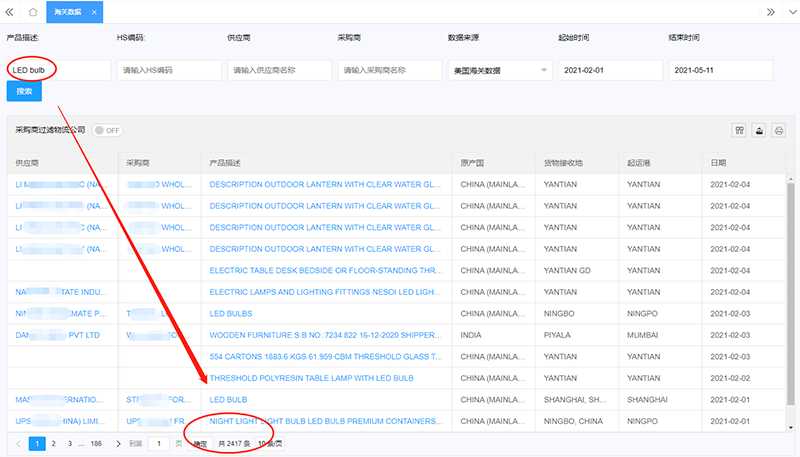Toggle 采购商过滤物流公司 switch

pyautogui.click(x=107, y=130)
